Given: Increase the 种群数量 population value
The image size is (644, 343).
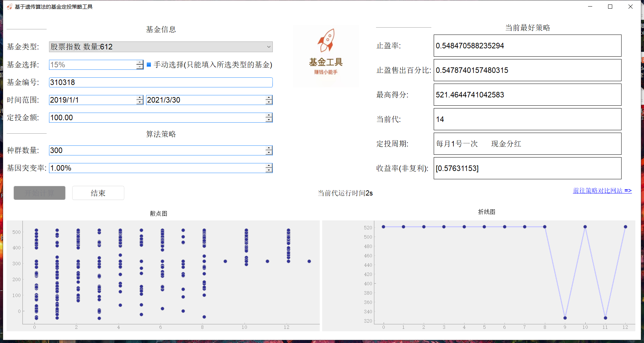Looking at the screenshot, I should pyautogui.click(x=269, y=148).
